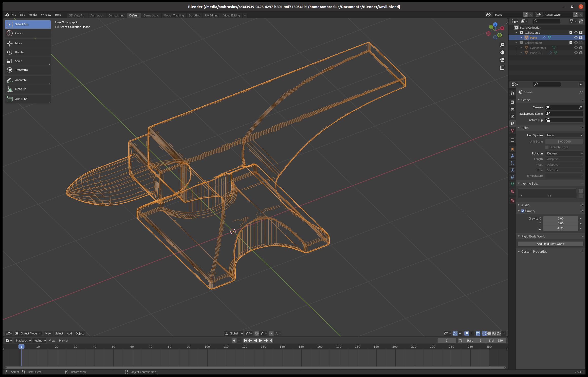Open the Modifiers wrench properties tab

click(x=512, y=156)
